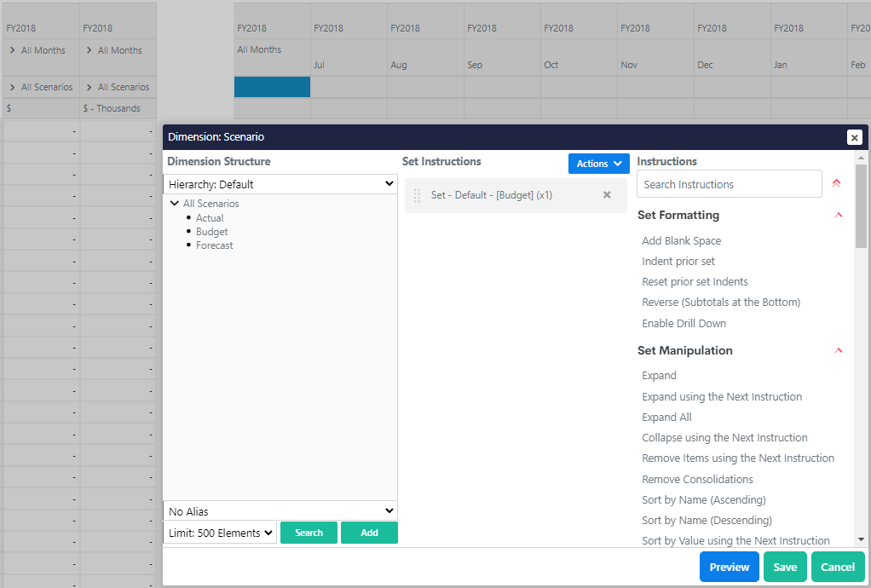Viewport: 871px width, 588px height.
Task: Open the Limit: 500 Elements dropdown
Action: coord(220,533)
